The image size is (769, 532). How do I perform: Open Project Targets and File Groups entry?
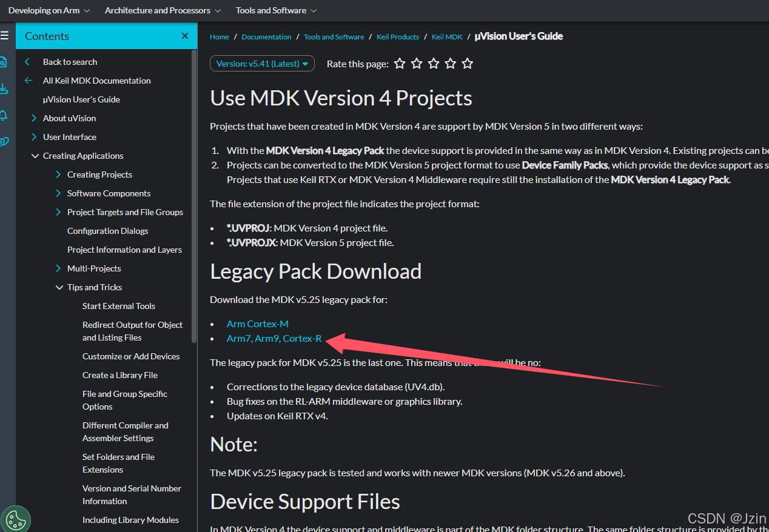[125, 212]
